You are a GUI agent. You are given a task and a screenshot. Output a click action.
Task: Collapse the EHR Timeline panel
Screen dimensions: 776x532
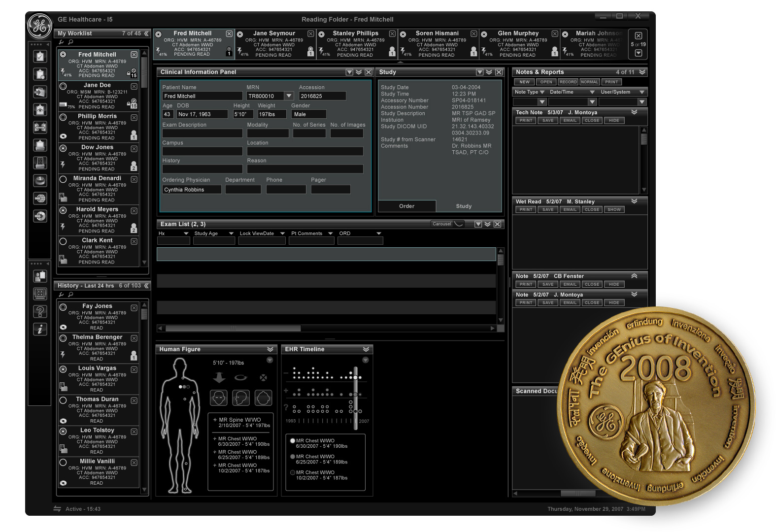pos(366,349)
